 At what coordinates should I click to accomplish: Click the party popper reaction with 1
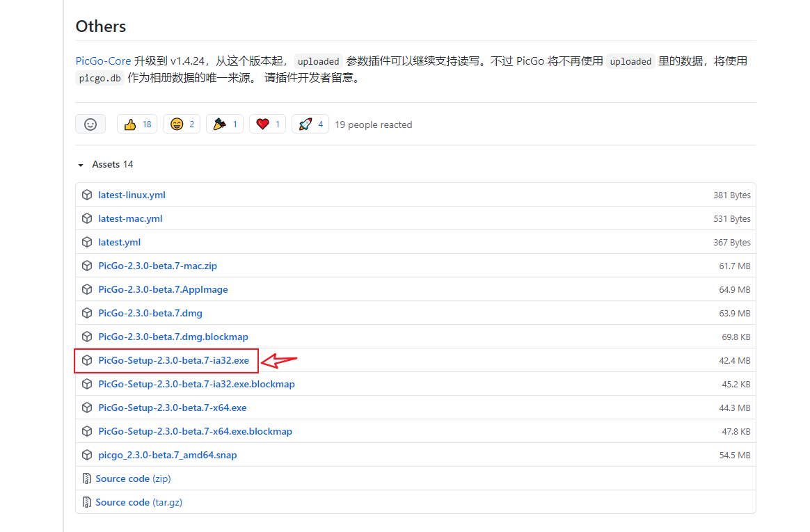pos(225,124)
